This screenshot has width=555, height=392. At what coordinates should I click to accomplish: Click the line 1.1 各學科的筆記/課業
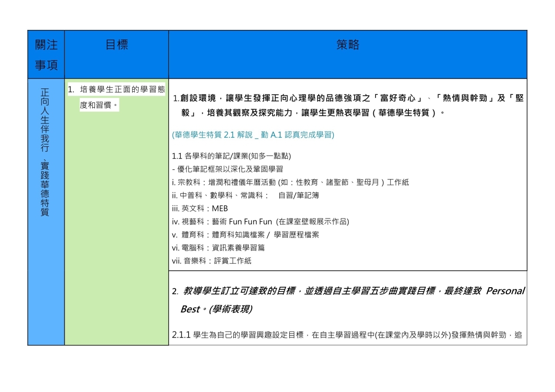231,156
